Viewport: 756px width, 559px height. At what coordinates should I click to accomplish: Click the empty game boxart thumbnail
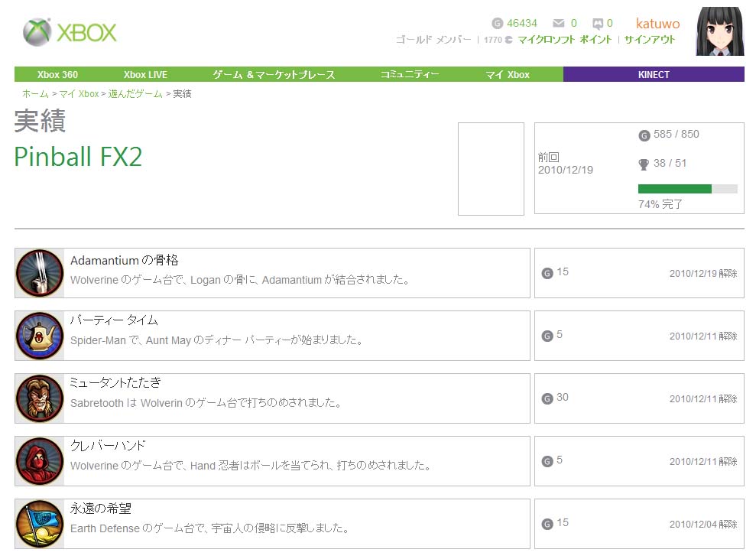click(491, 169)
